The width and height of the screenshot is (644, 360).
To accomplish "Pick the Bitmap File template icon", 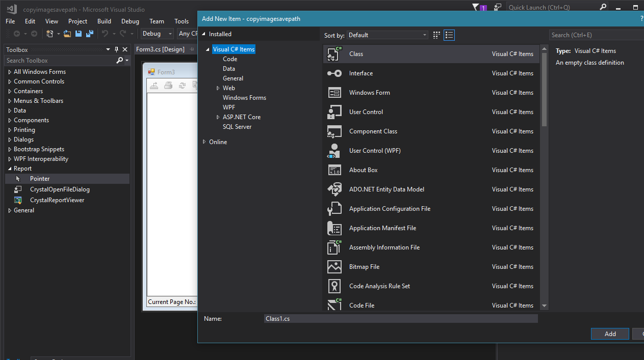I will [334, 267].
